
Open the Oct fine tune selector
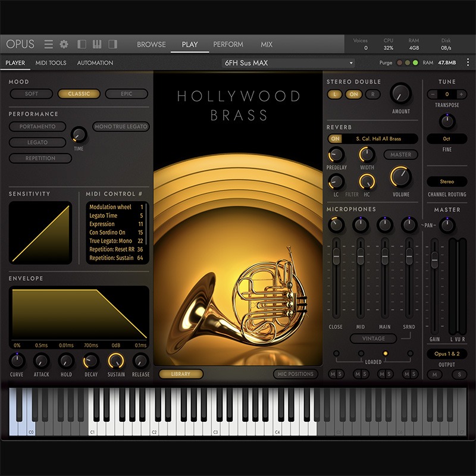(x=447, y=139)
